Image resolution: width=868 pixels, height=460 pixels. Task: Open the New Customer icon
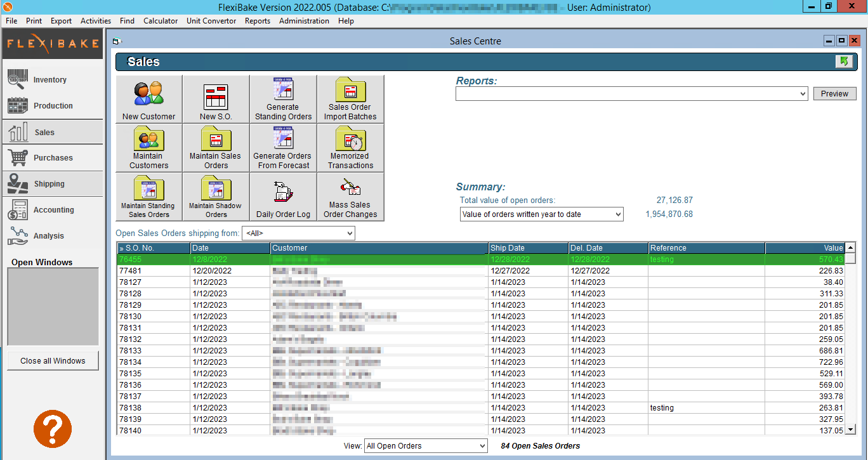pos(149,99)
